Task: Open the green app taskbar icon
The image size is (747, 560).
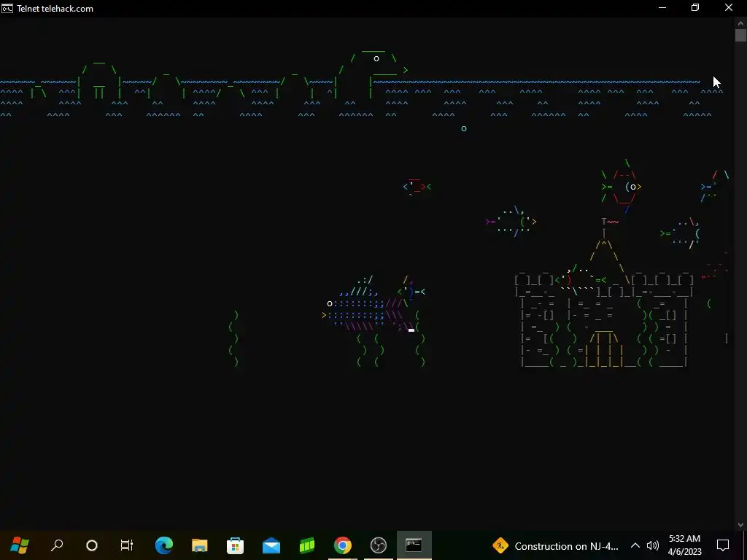Action: pyautogui.click(x=307, y=545)
